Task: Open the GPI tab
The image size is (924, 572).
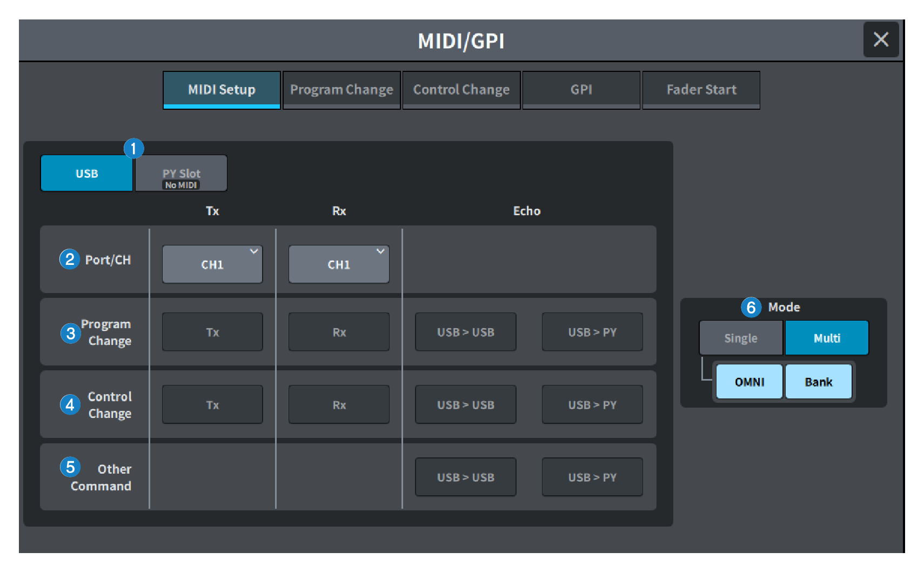Action: (581, 90)
